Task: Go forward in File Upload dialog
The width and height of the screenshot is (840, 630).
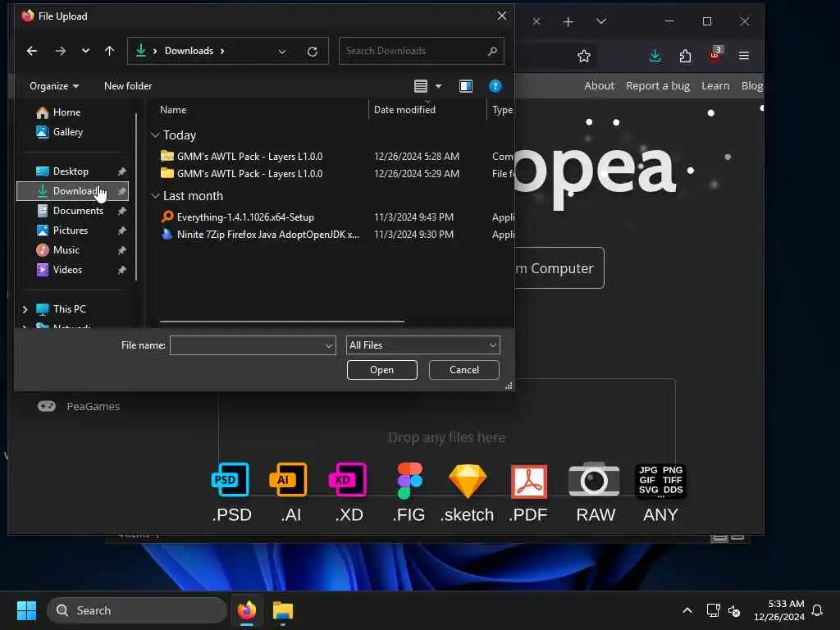Action: (61, 51)
